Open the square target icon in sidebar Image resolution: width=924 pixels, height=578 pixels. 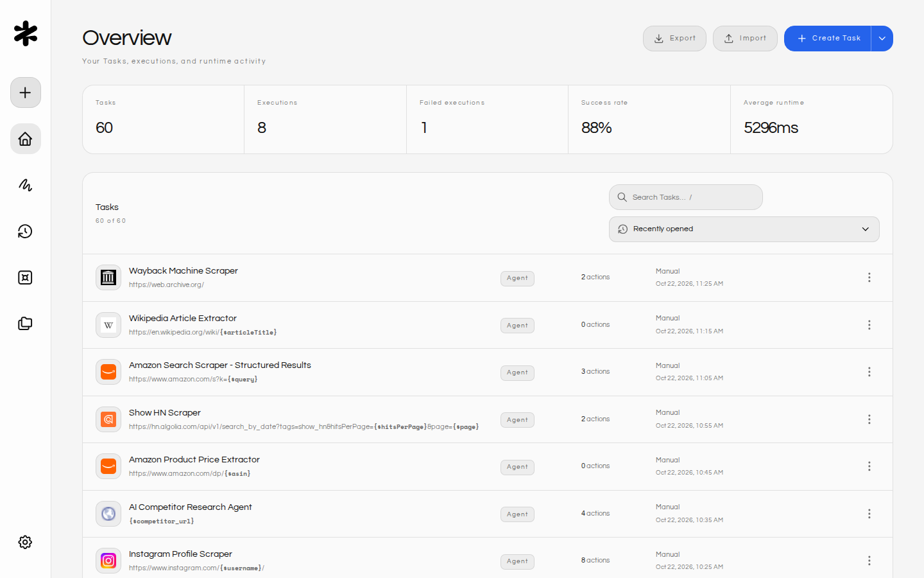tap(26, 277)
